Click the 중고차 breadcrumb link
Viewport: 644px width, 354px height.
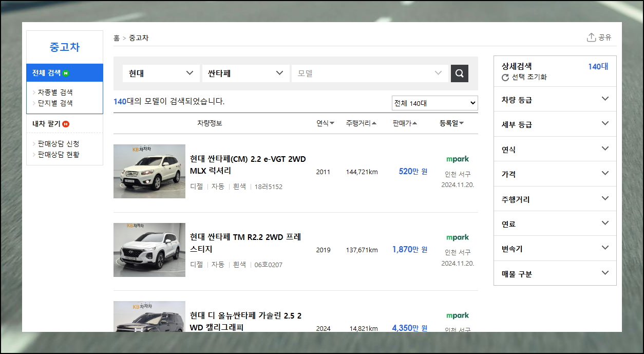coord(139,38)
